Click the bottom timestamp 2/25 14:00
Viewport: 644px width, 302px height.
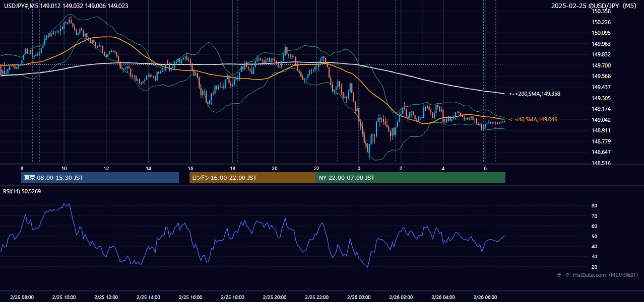pyautogui.click(x=148, y=297)
